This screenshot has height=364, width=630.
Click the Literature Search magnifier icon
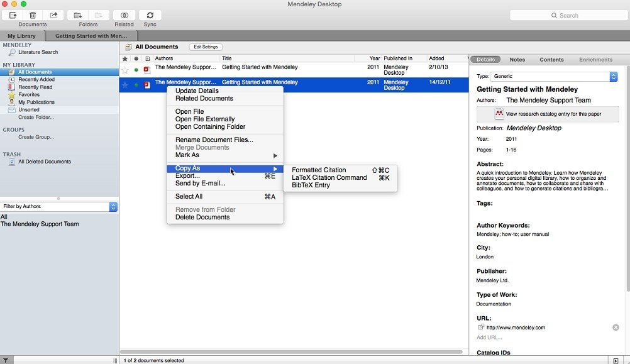12,52
